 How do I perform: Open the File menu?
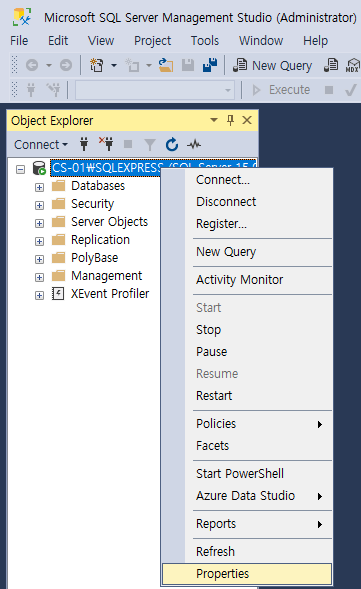[x=19, y=41]
